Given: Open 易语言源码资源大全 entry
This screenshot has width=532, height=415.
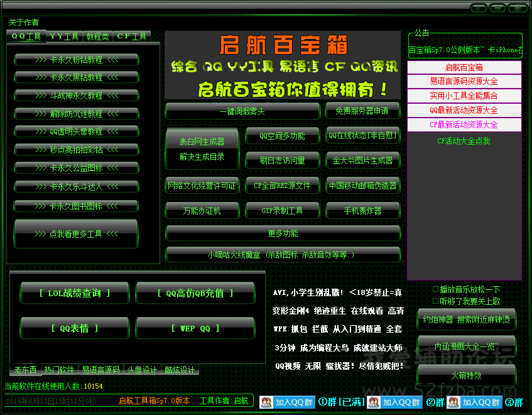Looking at the screenshot, I should (x=464, y=81).
